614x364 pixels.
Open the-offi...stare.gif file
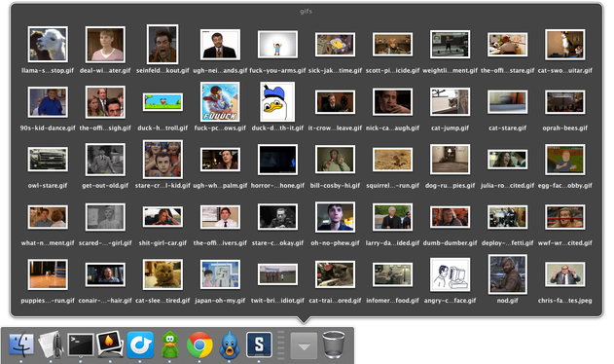[508, 44]
